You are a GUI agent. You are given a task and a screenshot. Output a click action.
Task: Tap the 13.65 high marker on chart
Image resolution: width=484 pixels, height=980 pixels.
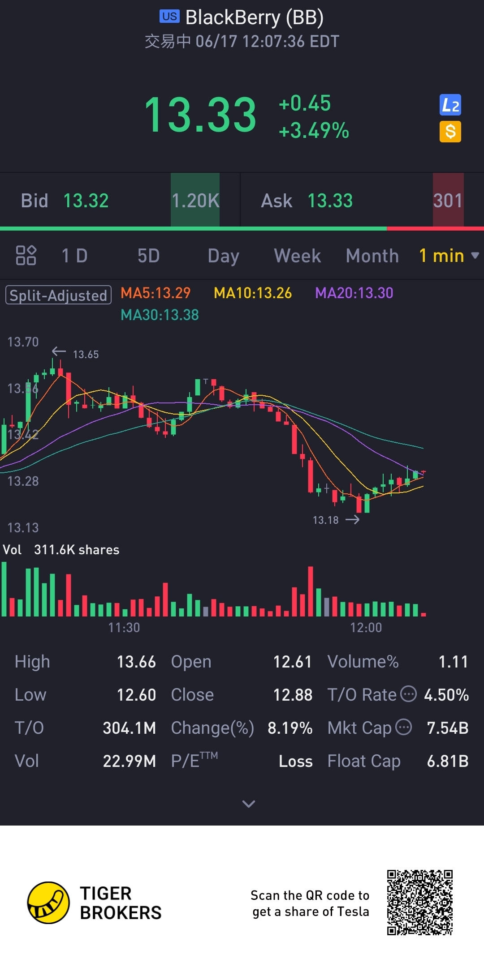pos(86,354)
